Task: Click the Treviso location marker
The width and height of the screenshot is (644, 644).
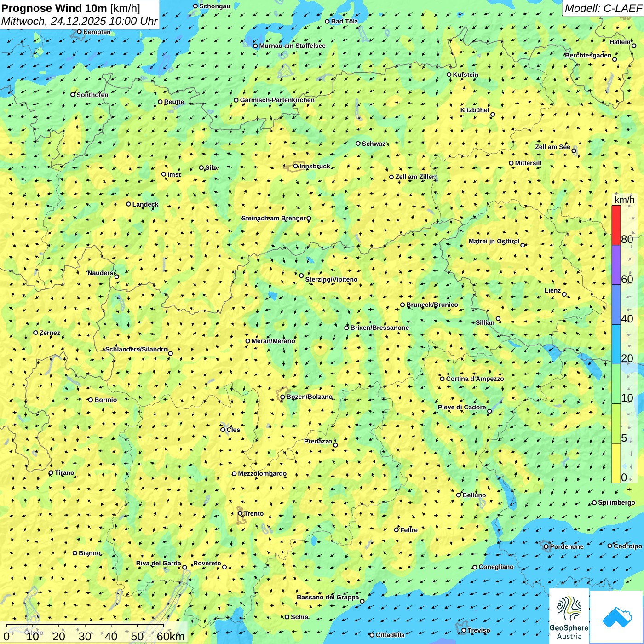Action: 464,630
